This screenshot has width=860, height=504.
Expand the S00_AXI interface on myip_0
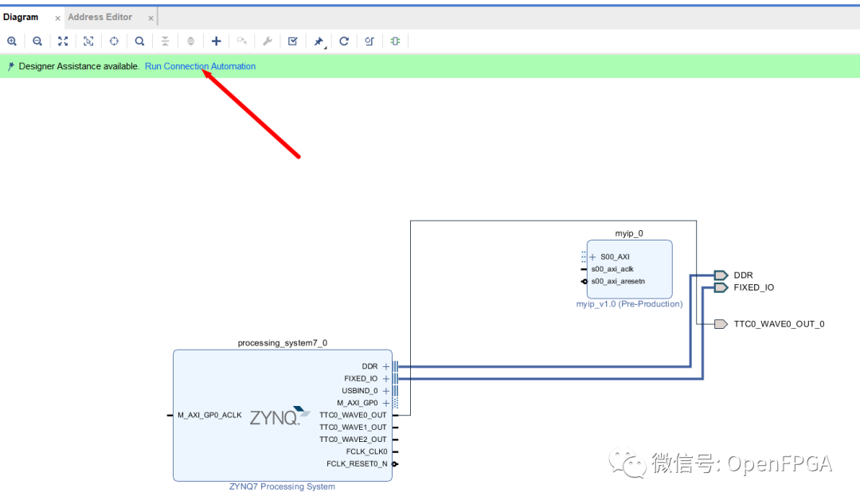coord(592,256)
